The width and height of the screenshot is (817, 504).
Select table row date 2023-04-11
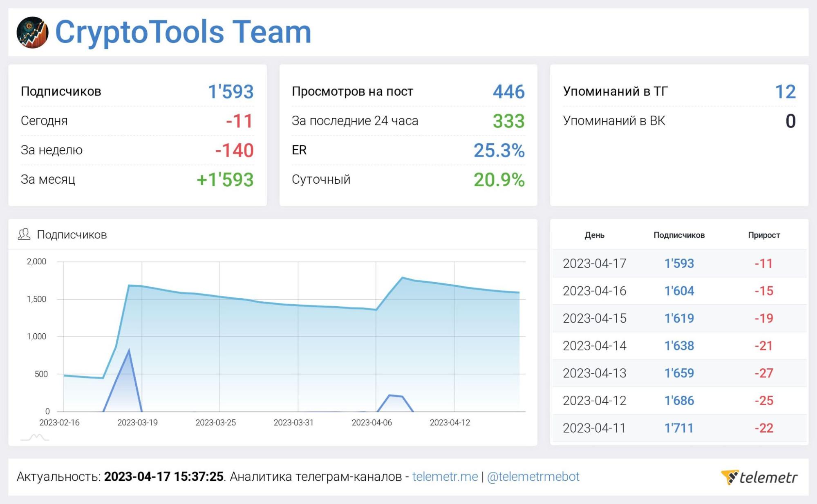point(594,428)
